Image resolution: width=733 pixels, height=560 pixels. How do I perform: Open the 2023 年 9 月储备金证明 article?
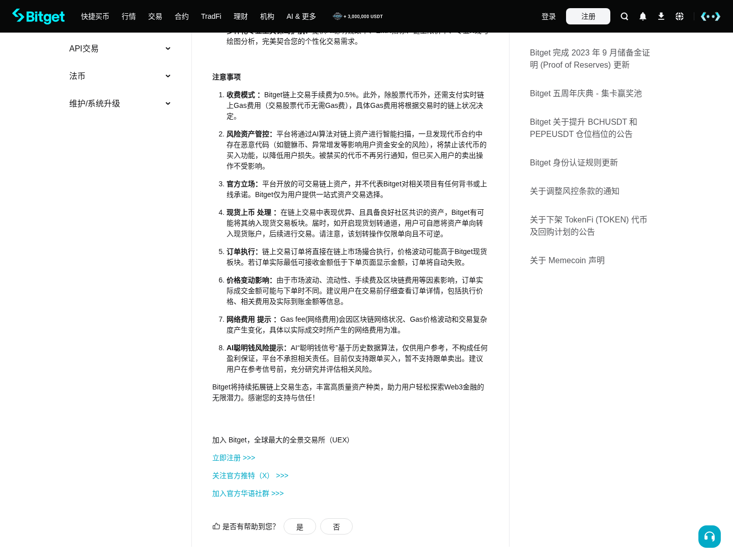590,59
